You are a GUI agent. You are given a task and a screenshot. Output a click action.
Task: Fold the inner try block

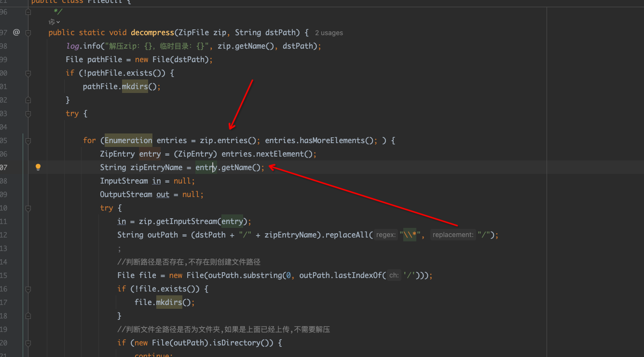pyautogui.click(x=28, y=208)
